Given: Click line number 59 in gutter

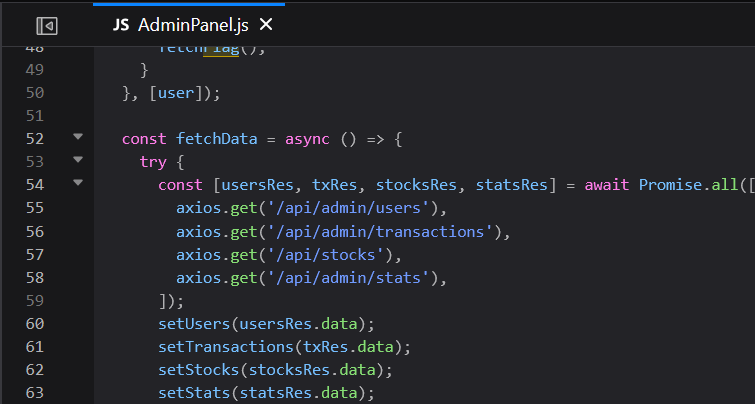Looking at the screenshot, I should coord(35,300).
